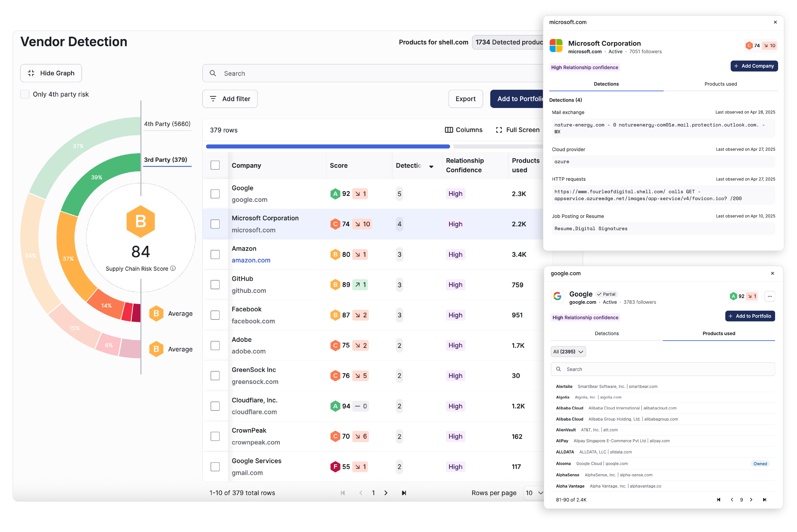Click the Hide Graph collapse icon
797x532 pixels.
pyautogui.click(x=31, y=73)
